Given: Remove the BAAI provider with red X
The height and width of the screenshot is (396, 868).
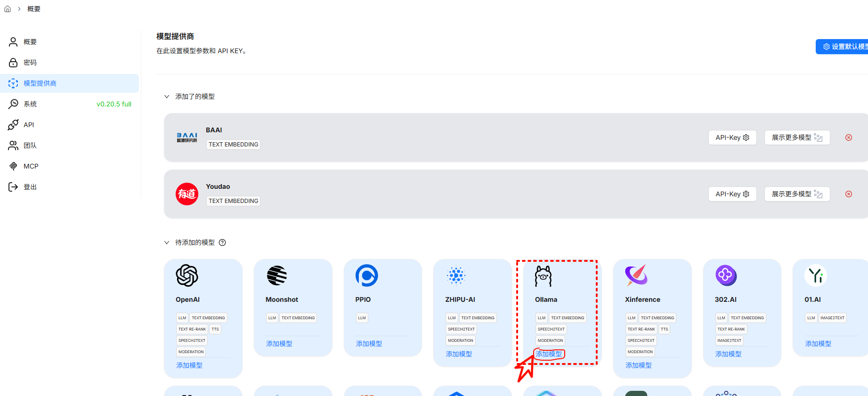Looking at the screenshot, I should click(848, 137).
